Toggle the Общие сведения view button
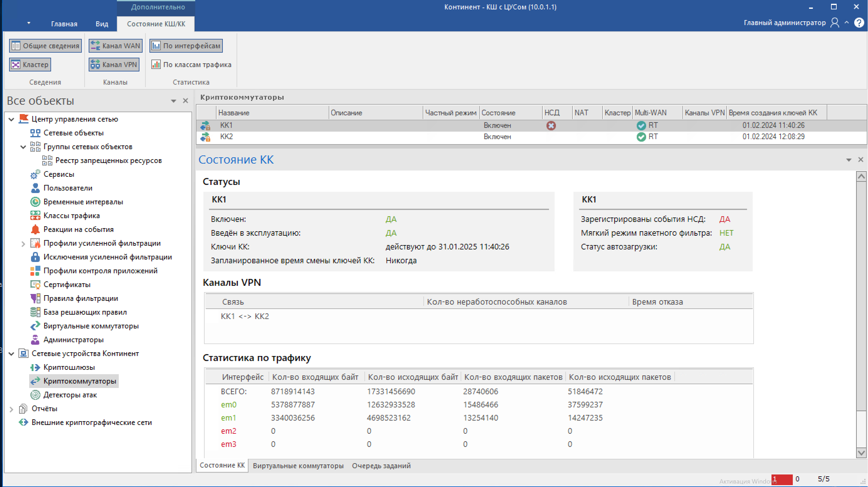 click(45, 46)
